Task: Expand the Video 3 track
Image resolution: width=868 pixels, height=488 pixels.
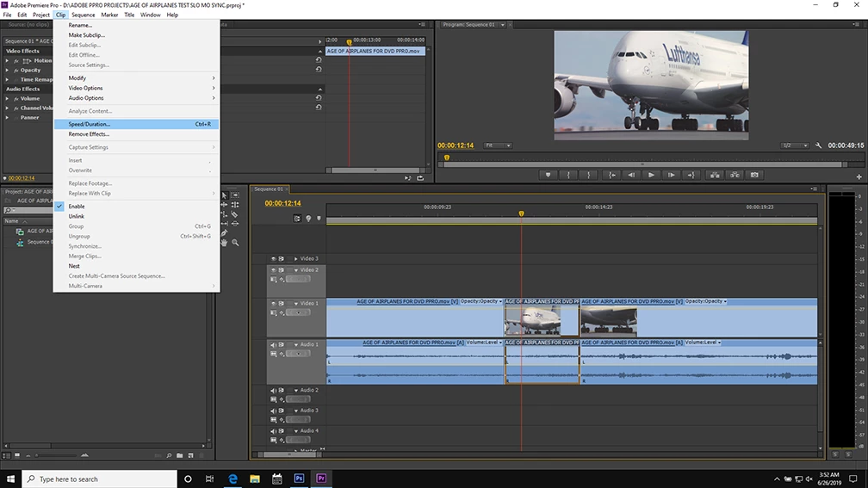Action: (295, 258)
